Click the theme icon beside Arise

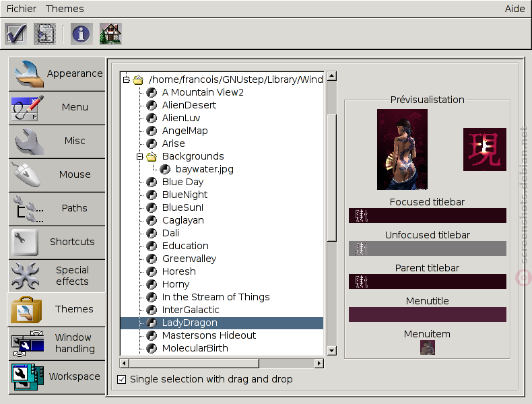(152, 143)
